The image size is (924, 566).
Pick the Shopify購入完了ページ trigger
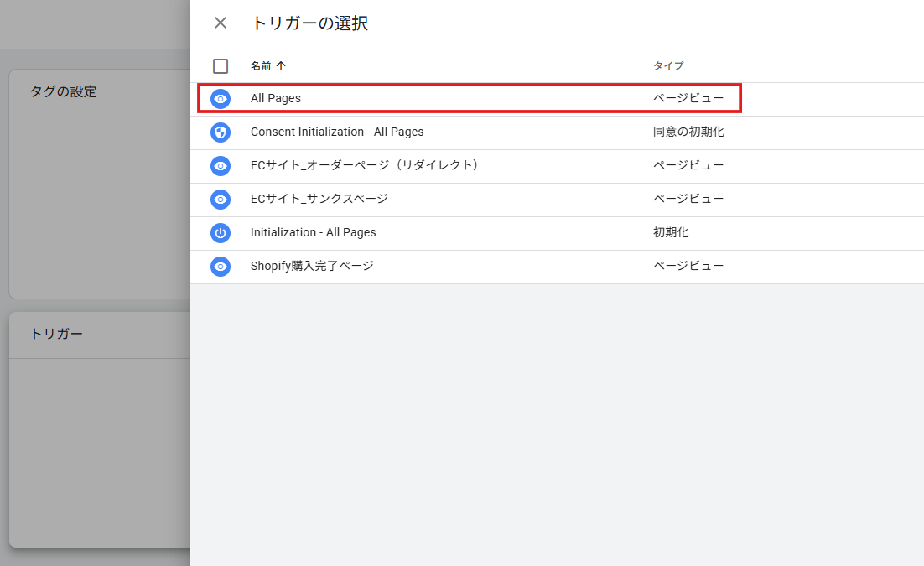312,267
